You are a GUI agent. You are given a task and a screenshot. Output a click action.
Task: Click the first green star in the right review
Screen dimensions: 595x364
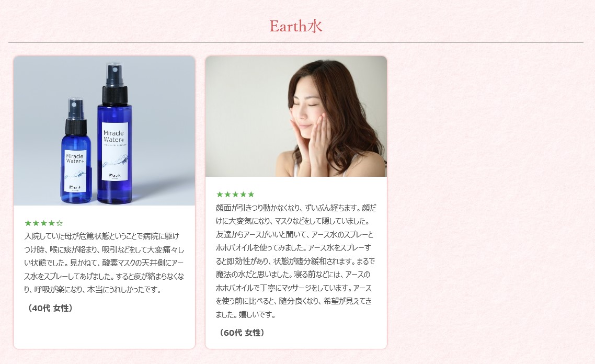[x=220, y=195]
